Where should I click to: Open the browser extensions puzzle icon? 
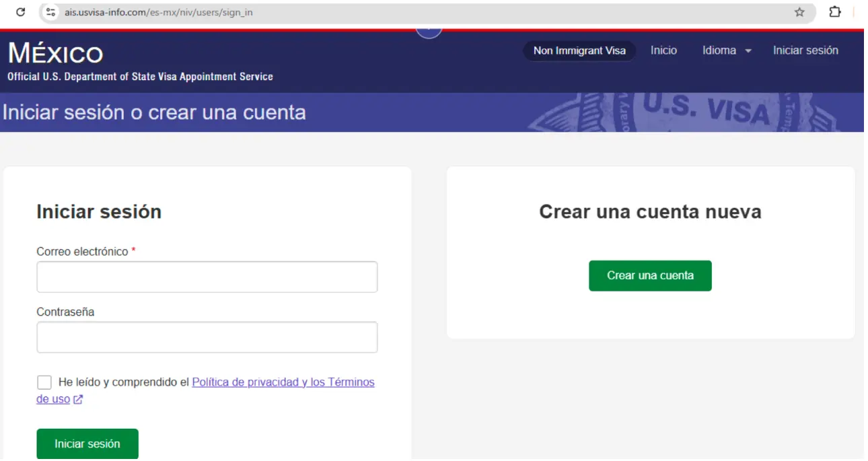(x=835, y=12)
